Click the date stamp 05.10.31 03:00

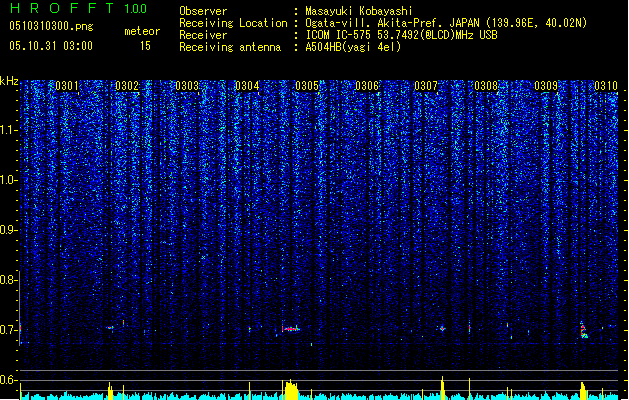pos(51,46)
